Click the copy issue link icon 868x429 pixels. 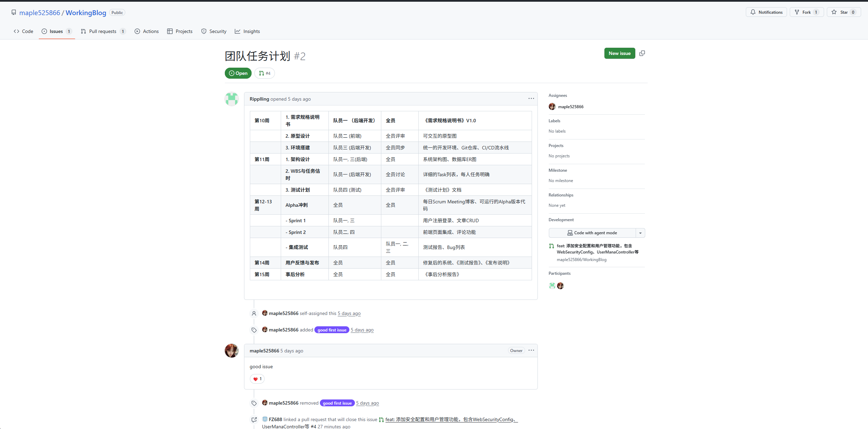click(x=642, y=53)
